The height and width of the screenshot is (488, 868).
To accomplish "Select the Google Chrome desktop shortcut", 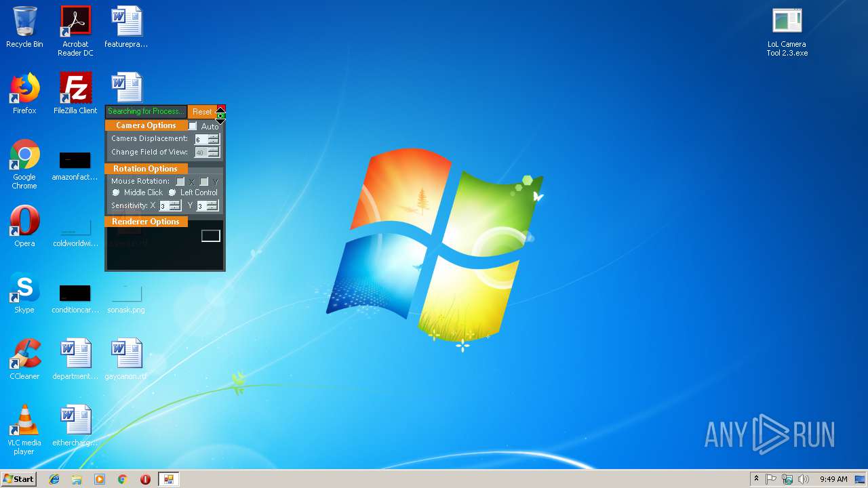I will click(24, 164).
